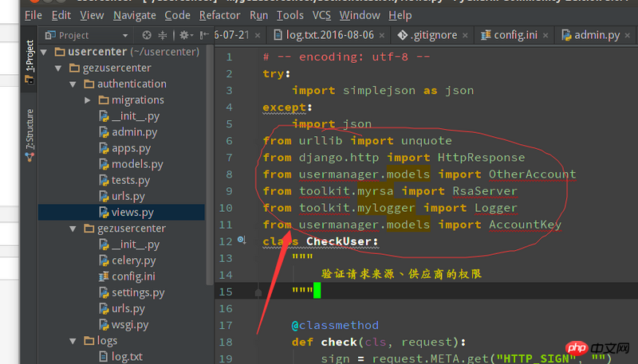Viewport: 638px width, 364px height.
Task: Click line number 17 in gutter
Action: [226, 326]
